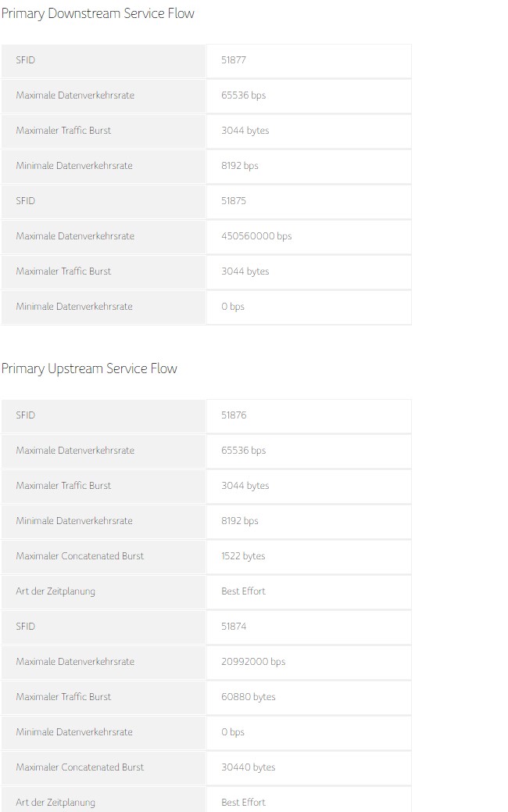Click the upstream 8192 bps minimum rate value

click(240, 521)
